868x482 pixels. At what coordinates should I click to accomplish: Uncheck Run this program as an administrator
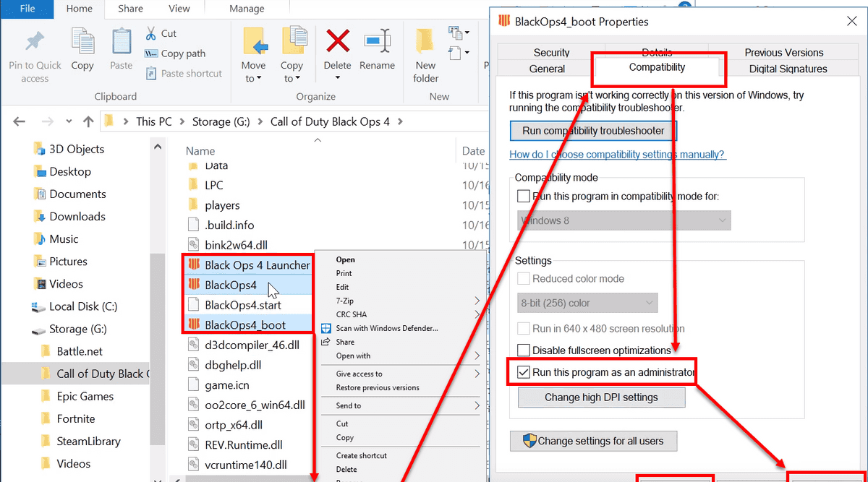(x=524, y=373)
